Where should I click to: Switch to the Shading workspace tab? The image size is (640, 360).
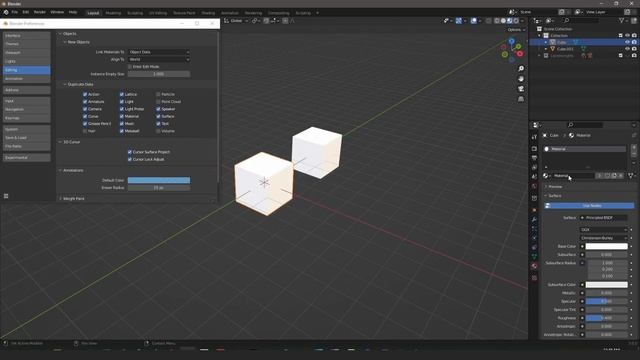[208, 13]
